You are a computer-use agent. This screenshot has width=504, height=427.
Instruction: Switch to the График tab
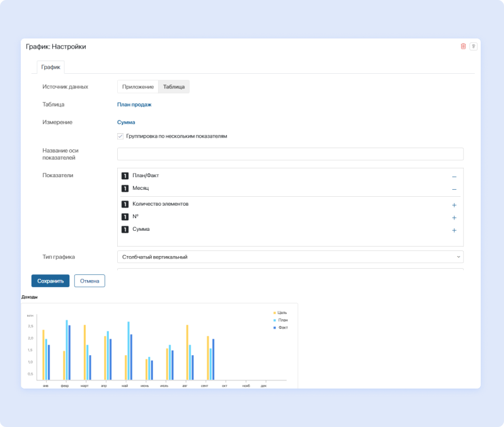tap(50, 67)
